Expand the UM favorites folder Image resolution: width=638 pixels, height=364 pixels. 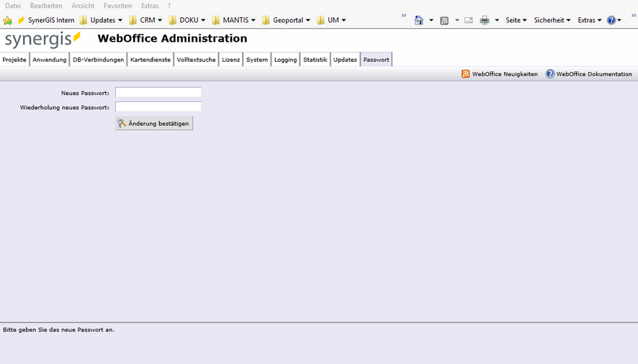coord(332,20)
